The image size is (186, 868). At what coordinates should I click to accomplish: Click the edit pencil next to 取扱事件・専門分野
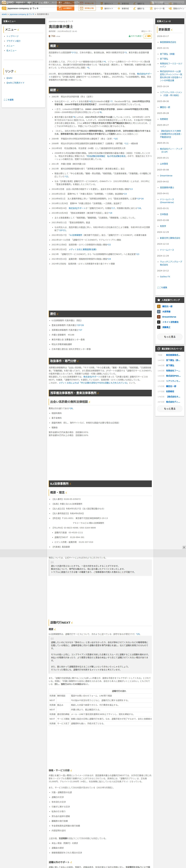tap(78, 361)
